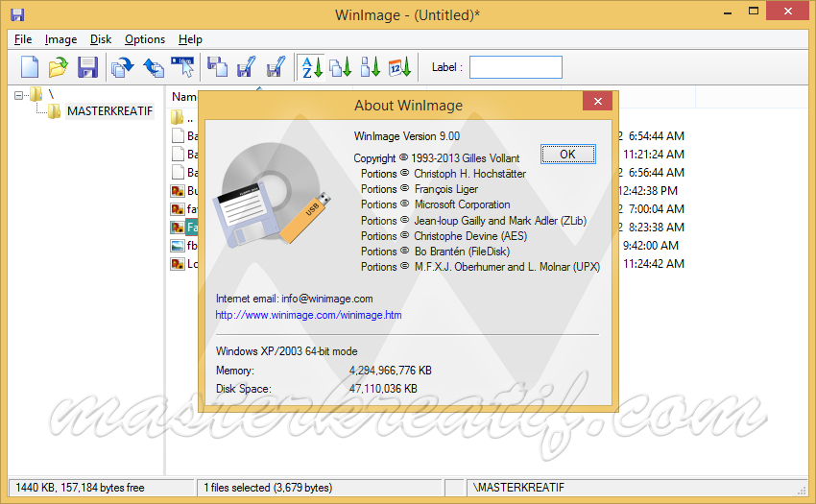Screen dimensions: 816x504
Task: Sort files by type icon
Action: point(341,67)
